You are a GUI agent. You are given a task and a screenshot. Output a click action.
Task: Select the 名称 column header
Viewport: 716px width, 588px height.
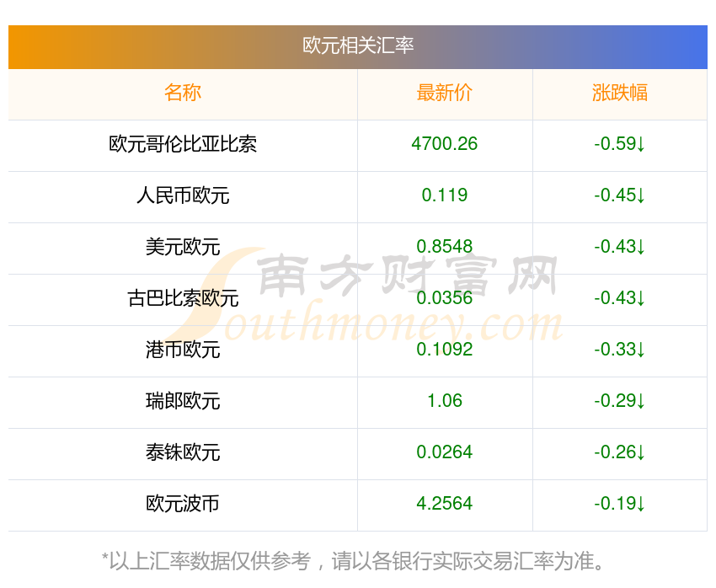[x=183, y=93]
